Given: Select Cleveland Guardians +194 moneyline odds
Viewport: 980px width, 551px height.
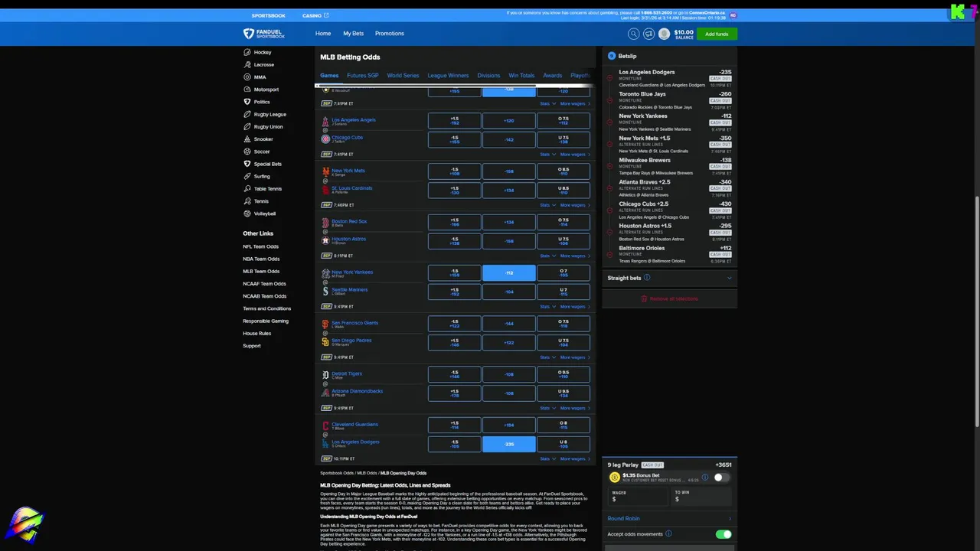Looking at the screenshot, I should click(x=509, y=425).
